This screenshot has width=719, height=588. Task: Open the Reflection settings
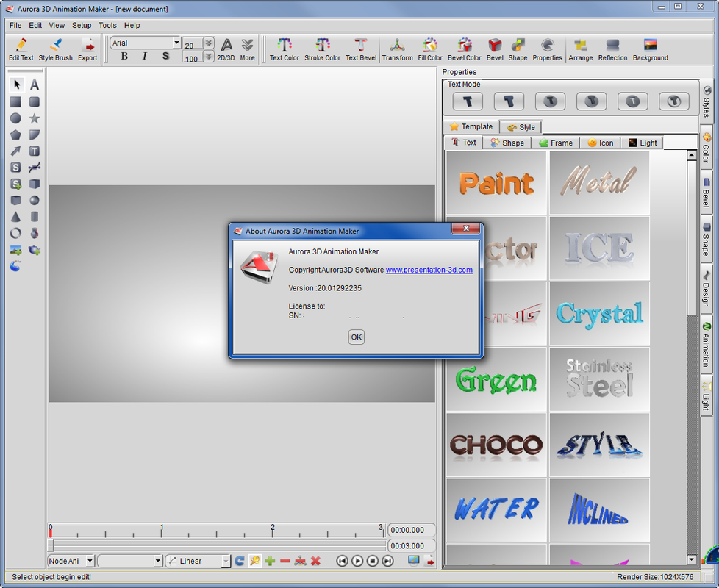click(612, 49)
